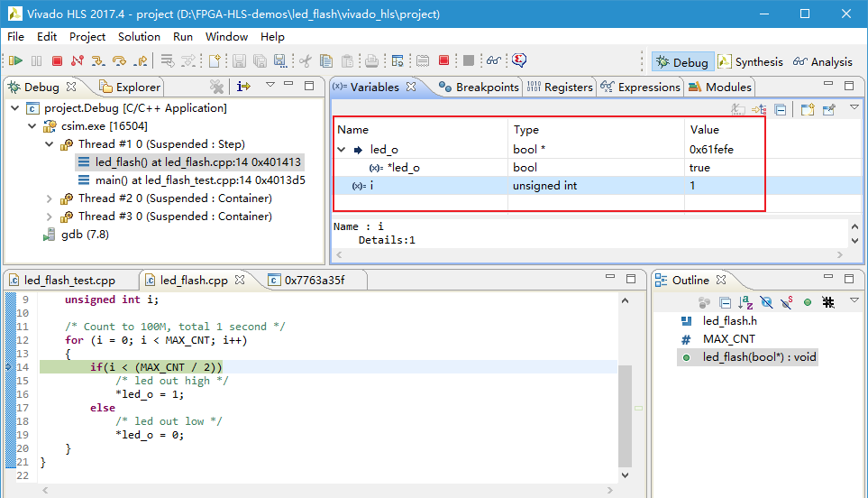Click the Step Return icon

click(x=141, y=61)
